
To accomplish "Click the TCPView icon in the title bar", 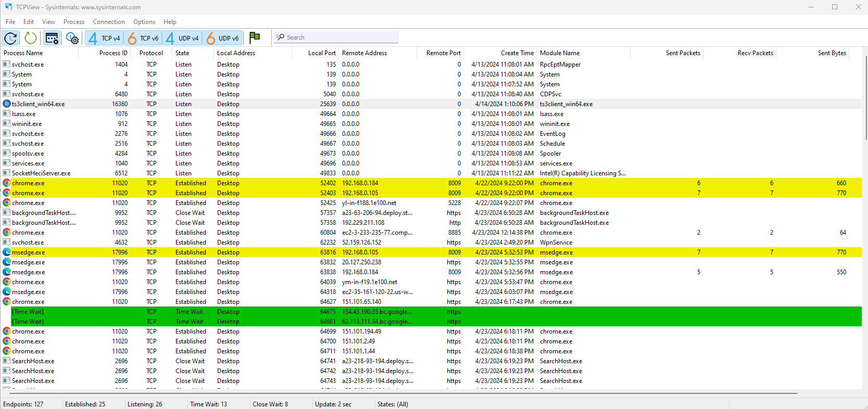I will (8, 7).
